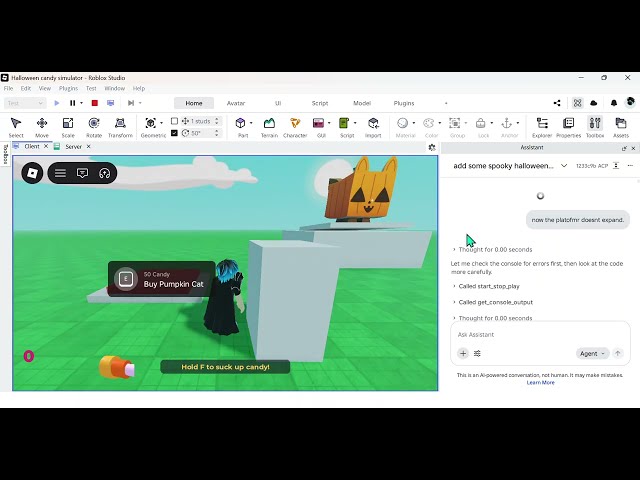Send message with the up-arrow button
This screenshot has height=480, width=640.
pos(618,353)
